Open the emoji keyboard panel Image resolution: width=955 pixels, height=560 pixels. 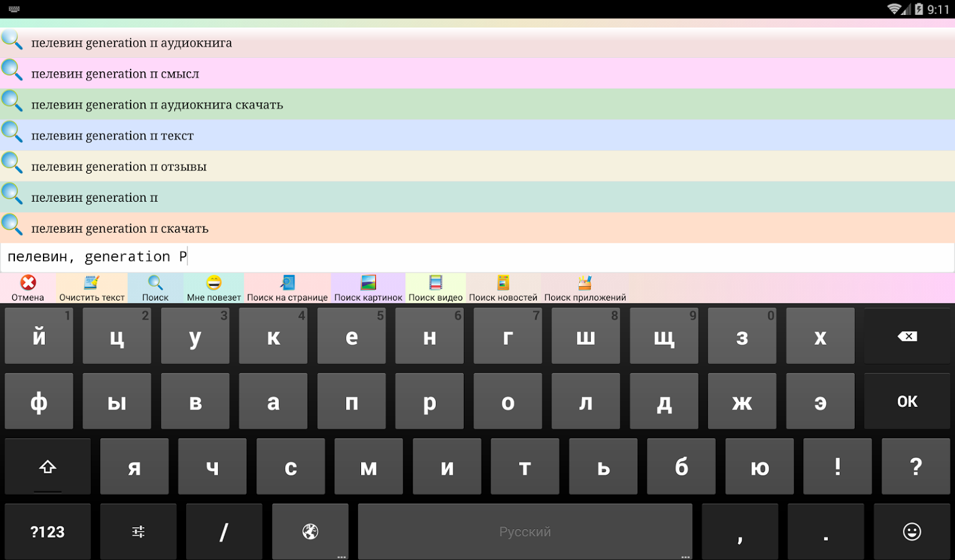pos(911,531)
